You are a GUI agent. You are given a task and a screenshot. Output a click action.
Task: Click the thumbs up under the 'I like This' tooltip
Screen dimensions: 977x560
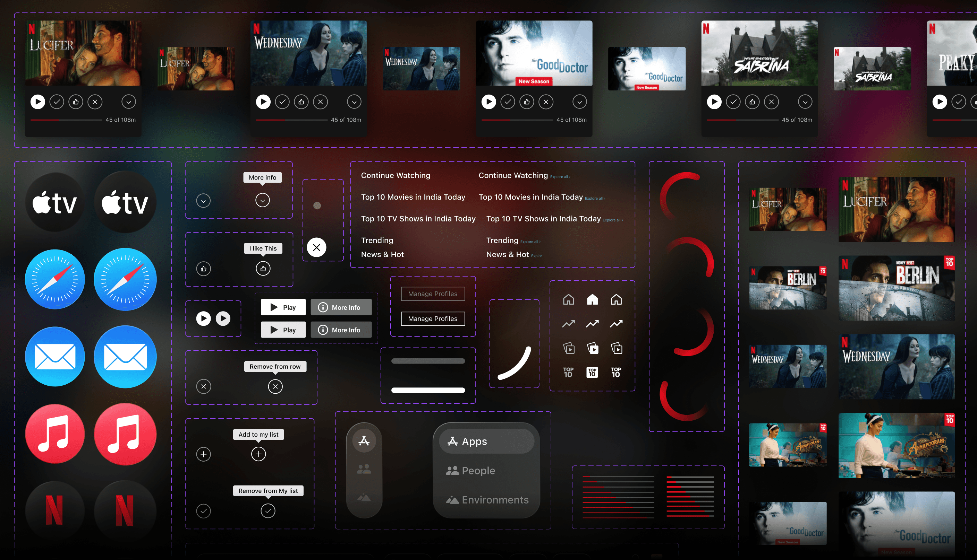point(263,269)
